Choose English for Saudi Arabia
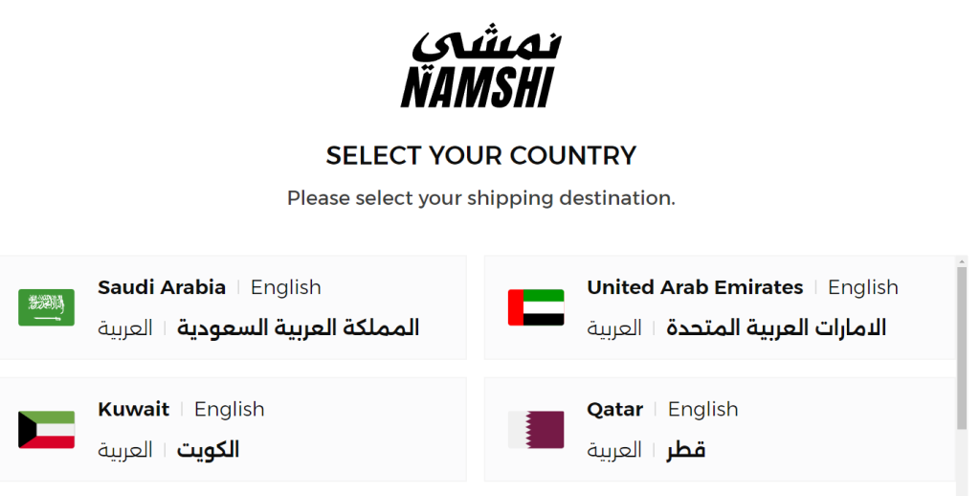 (x=285, y=287)
